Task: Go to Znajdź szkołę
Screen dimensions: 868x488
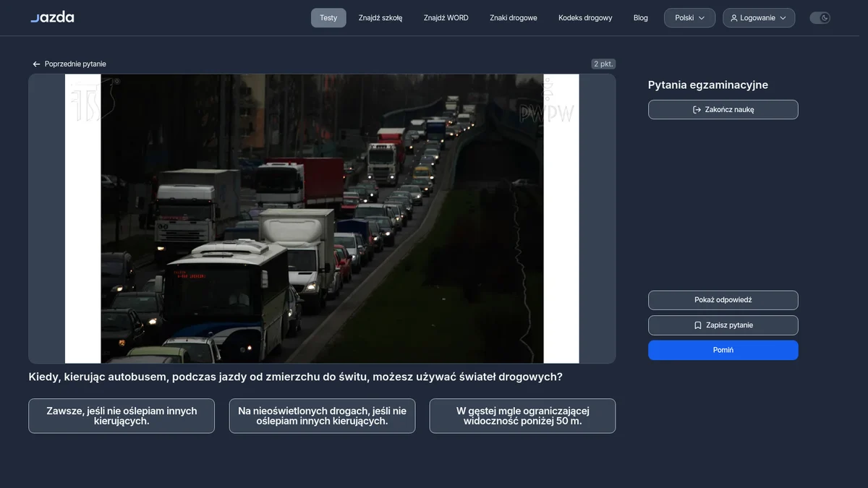Action: tap(380, 18)
